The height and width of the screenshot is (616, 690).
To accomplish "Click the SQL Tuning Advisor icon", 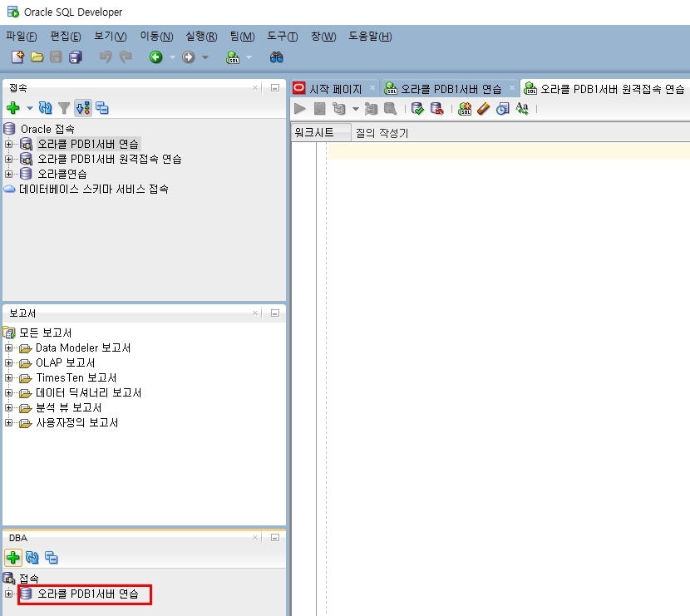I will point(391,108).
